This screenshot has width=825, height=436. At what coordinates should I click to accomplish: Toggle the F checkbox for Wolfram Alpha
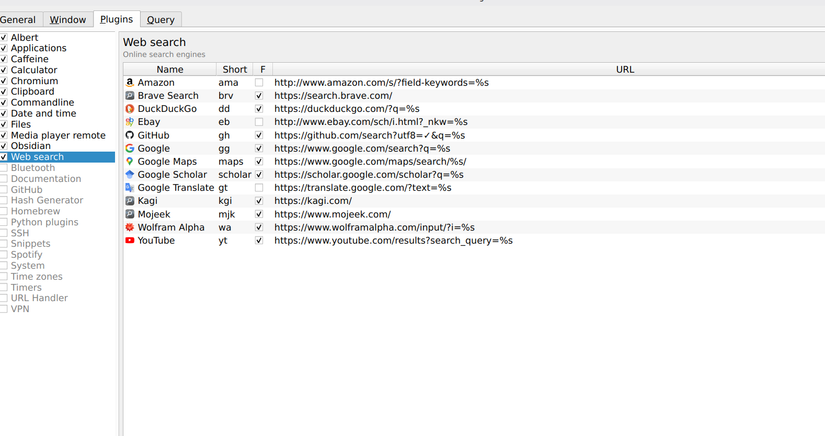coord(259,227)
